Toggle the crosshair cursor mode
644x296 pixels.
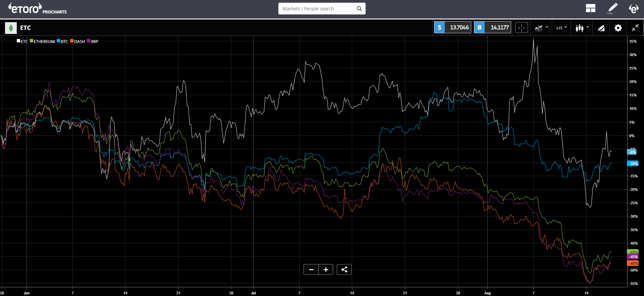(x=522, y=28)
